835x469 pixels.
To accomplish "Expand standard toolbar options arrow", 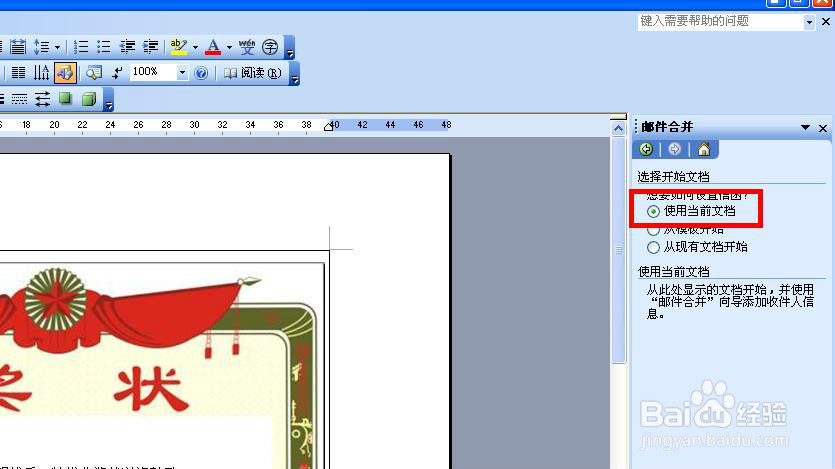I will pyautogui.click(x=294, y=73).
